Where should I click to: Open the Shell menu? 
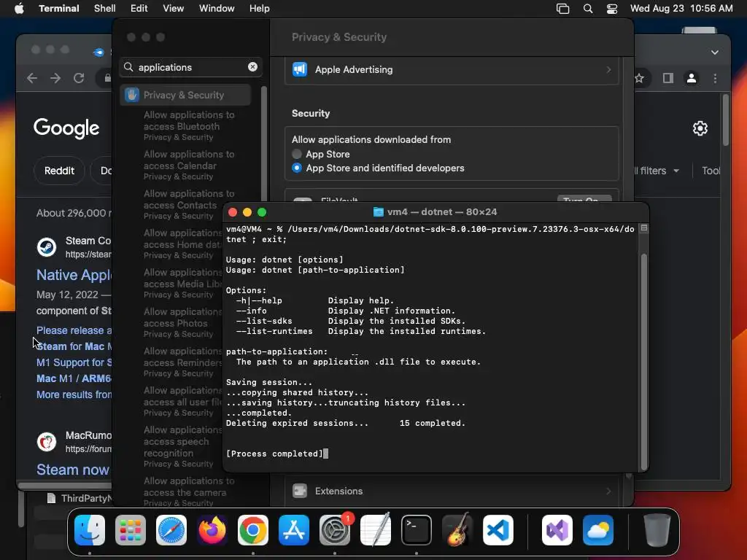coord(105,8)
